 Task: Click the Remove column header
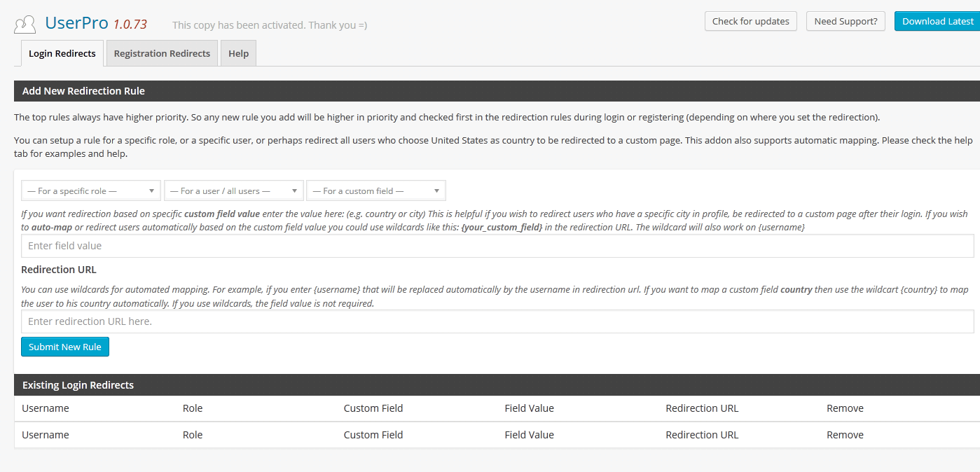coord(845,408)
